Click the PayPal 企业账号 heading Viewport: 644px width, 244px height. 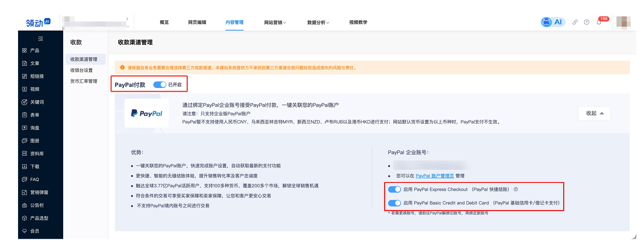408,152
